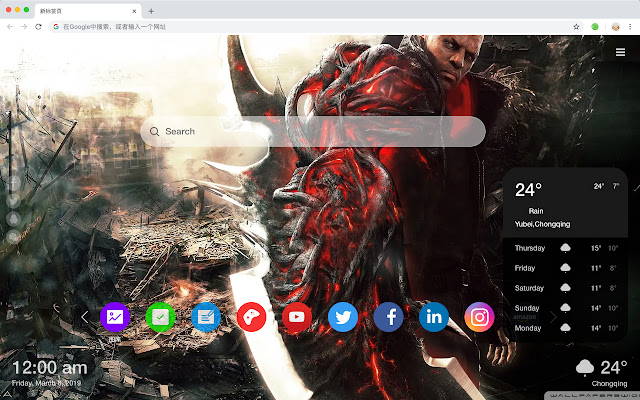Click the Rain condition label
This screenshot has height=400, width=640.
536,211
